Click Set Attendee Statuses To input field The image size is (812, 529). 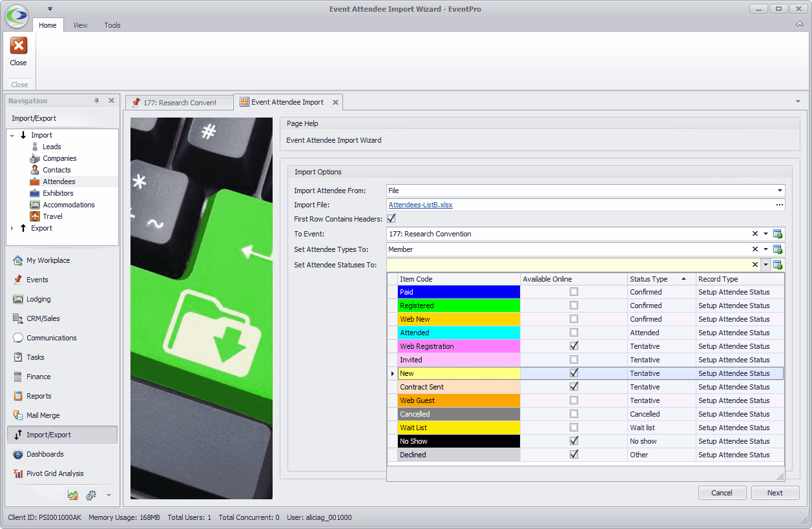pyautogui.click(x=568, y=265)
